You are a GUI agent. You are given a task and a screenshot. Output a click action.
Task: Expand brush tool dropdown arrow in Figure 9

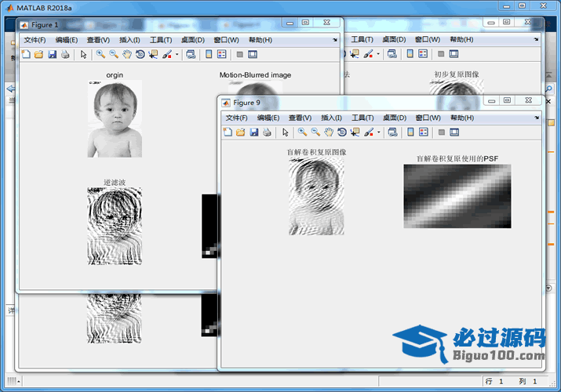pyautogui.click(x=379, y=133)
